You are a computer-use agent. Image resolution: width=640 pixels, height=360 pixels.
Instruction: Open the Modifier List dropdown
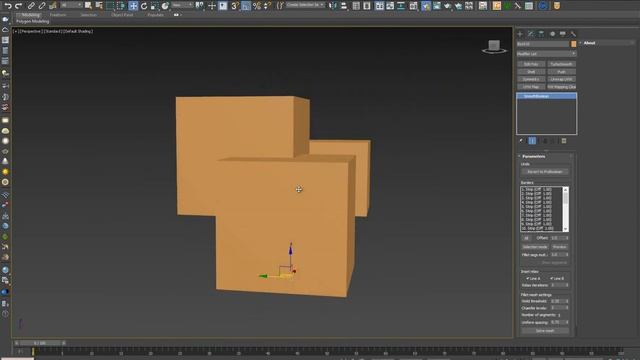pos(547,53)
